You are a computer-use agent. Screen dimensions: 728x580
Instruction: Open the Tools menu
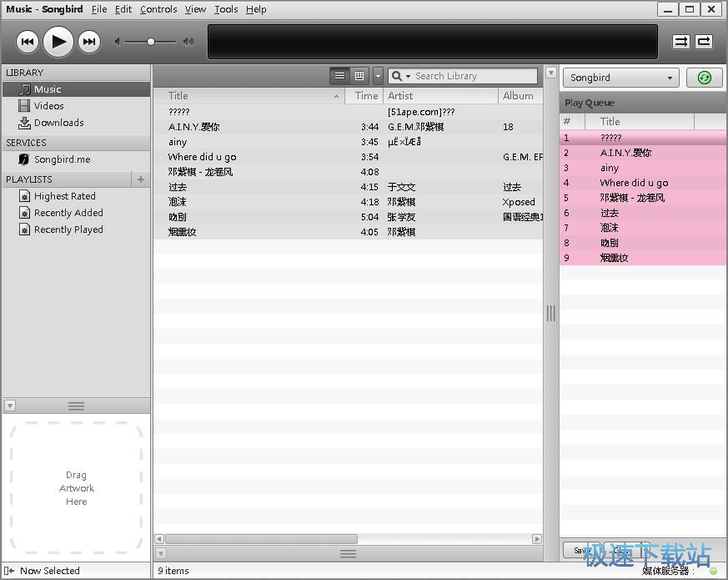pos(226,9)
